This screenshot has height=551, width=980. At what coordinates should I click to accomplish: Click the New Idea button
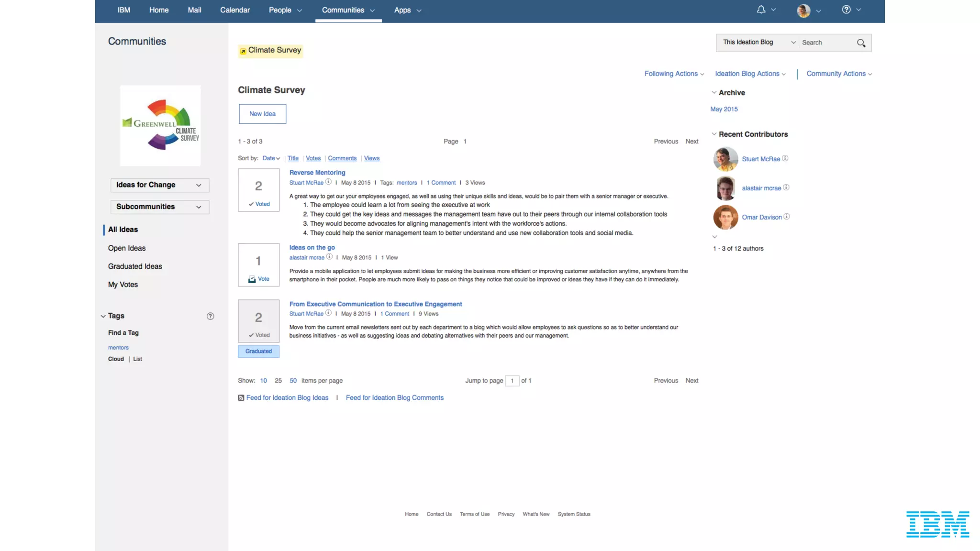[x=262, y=114]
